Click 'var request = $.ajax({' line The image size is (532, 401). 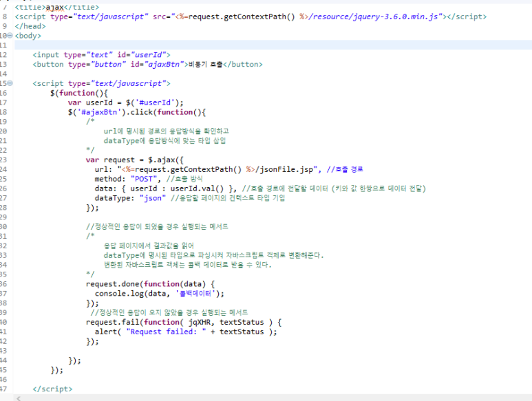(135, 160)
